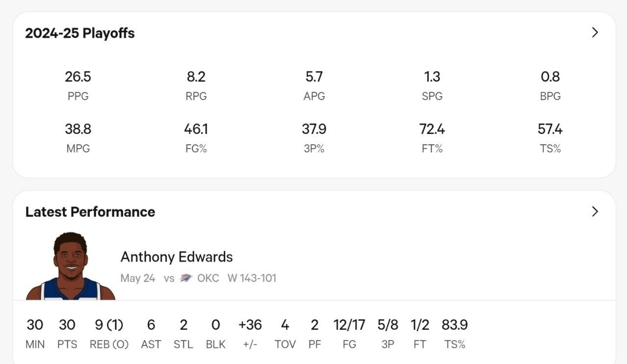Viewport: 628px width, 364px height.
Task: Open the Anthony Edwards name link
Action: tap(177, 257)
